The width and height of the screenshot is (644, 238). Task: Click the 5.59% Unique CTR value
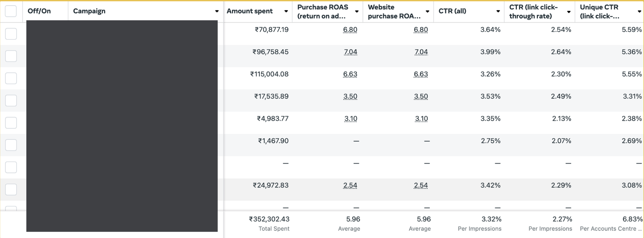point(632,30)
